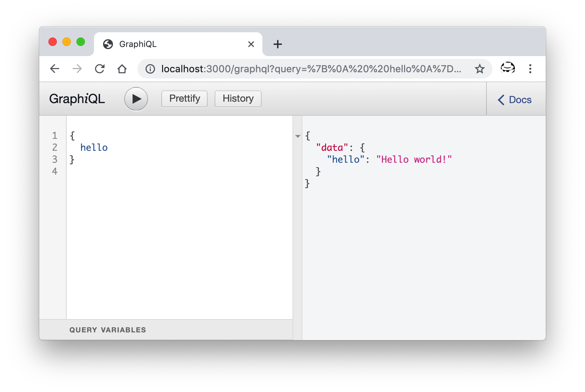Image resolution: width=585 pixels, height=392 pixels.
Task: Click the Prettify button
Action: 184,99
